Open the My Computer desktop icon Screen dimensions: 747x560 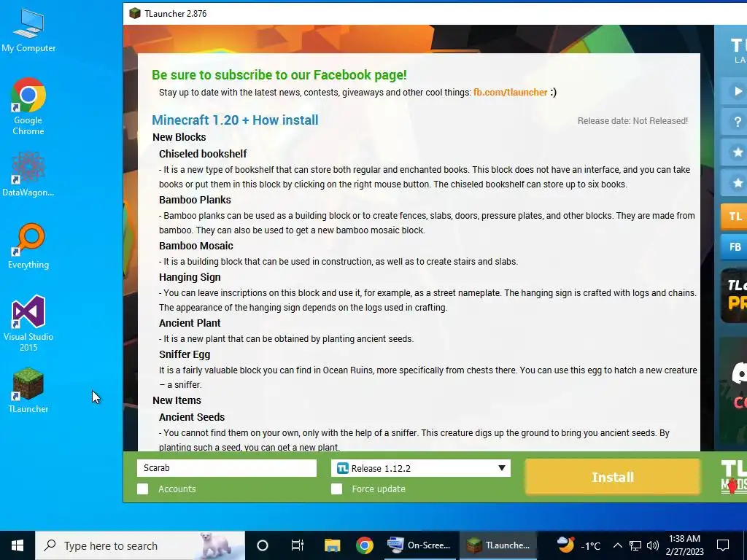[28, 31]
